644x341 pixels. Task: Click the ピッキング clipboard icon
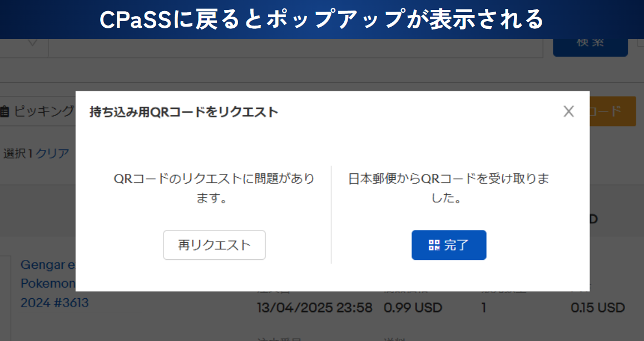coord(4,112)
